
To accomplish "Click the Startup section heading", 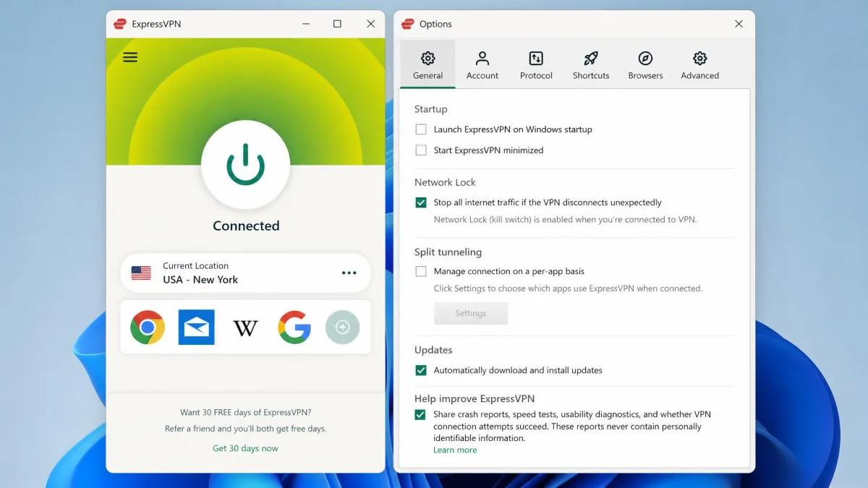I will 430,109.
